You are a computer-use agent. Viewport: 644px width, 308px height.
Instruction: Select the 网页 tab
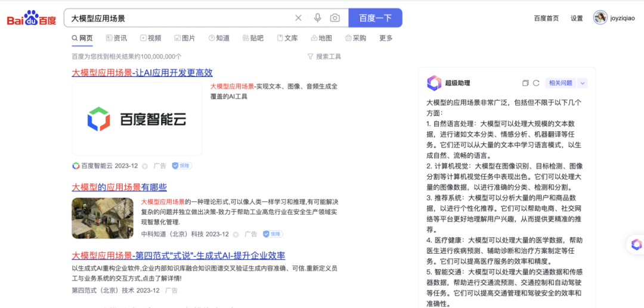82,38
